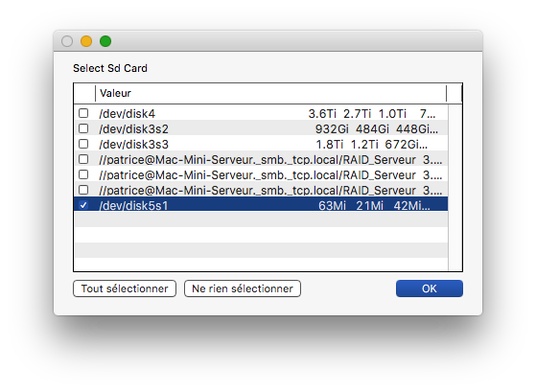
Task: Zoom the window with the green button
Action: (105, 41)
